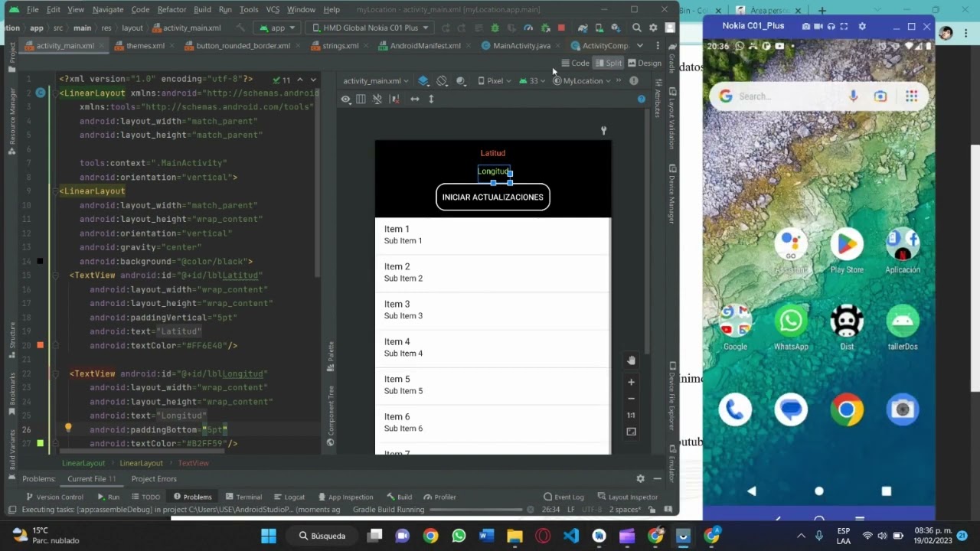
Task: Open the Logcat tool window
Action: [289, 497]
